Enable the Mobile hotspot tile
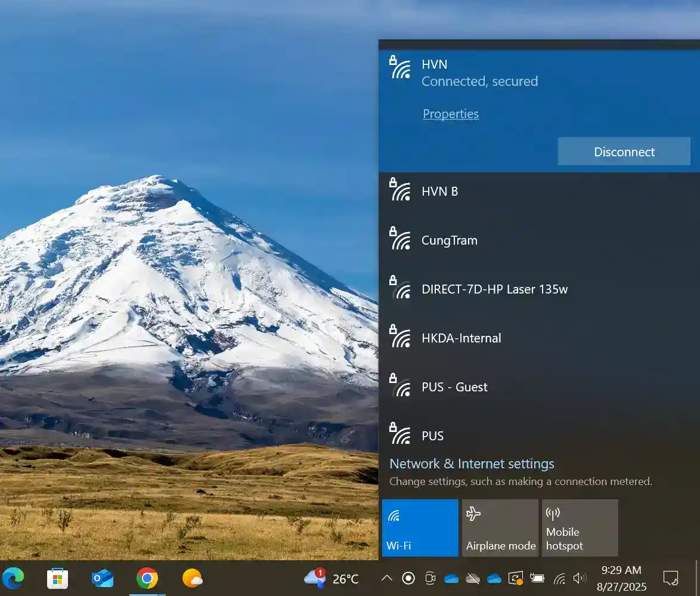Screen dimensions: 700x596 [579, 527]
